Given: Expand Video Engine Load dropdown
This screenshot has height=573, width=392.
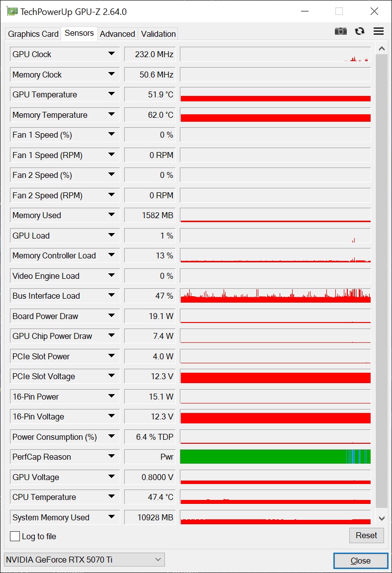Looking at the screenshot, I should click(x=111, y=275).
